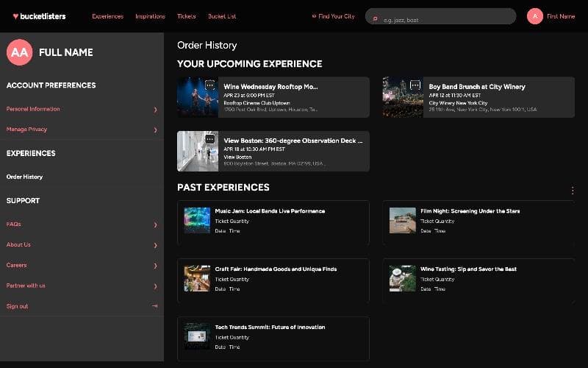
Task: Click the Wine Wednesday concert thumbnail
Action: click(198, 97)
